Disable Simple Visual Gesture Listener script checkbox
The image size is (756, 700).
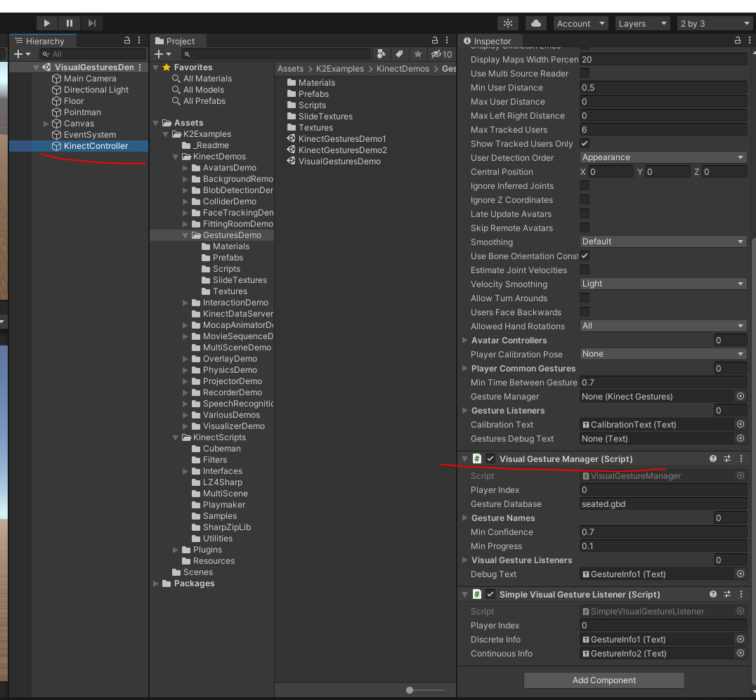490,594
